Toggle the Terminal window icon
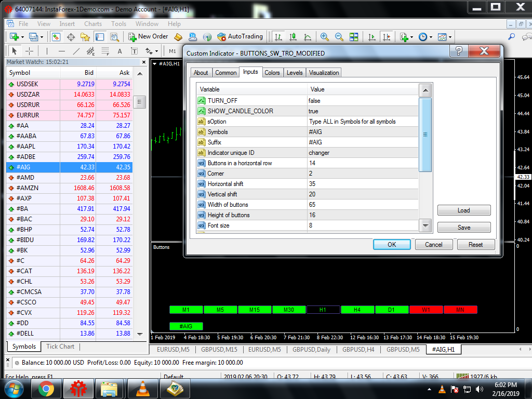 click(100, 37)
